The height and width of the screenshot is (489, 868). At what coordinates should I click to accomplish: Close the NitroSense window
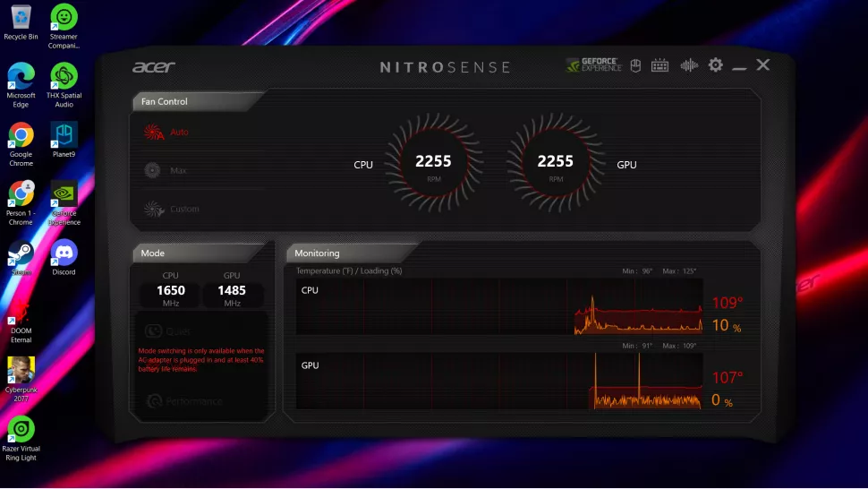(x=763, y=64)
